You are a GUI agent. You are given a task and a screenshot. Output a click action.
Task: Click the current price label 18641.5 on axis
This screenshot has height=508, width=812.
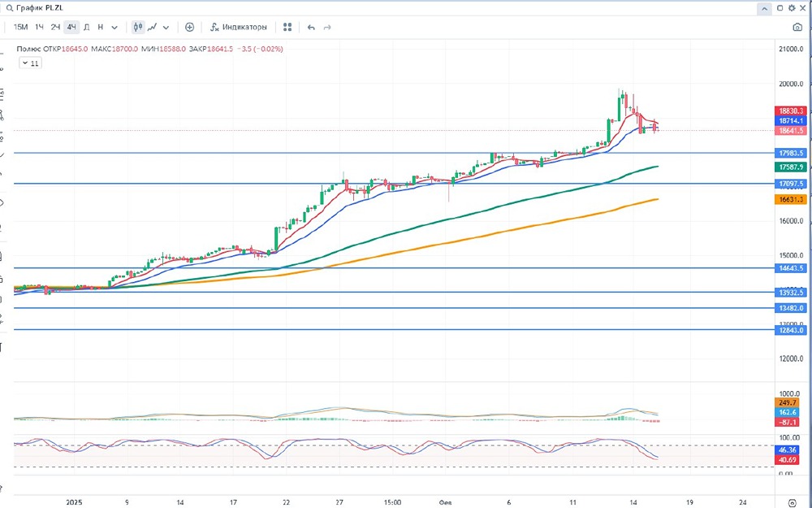coord(791,131)
